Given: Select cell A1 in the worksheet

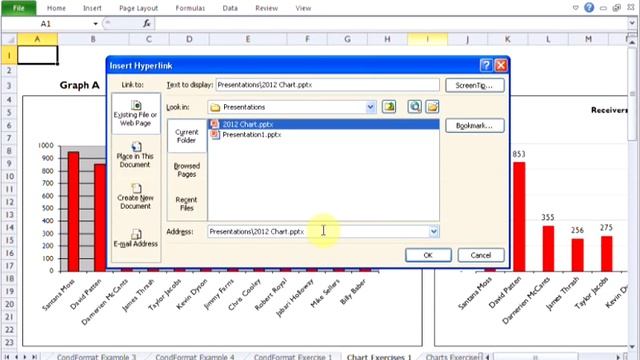Looking at the screenshot, I should point(38,55).
